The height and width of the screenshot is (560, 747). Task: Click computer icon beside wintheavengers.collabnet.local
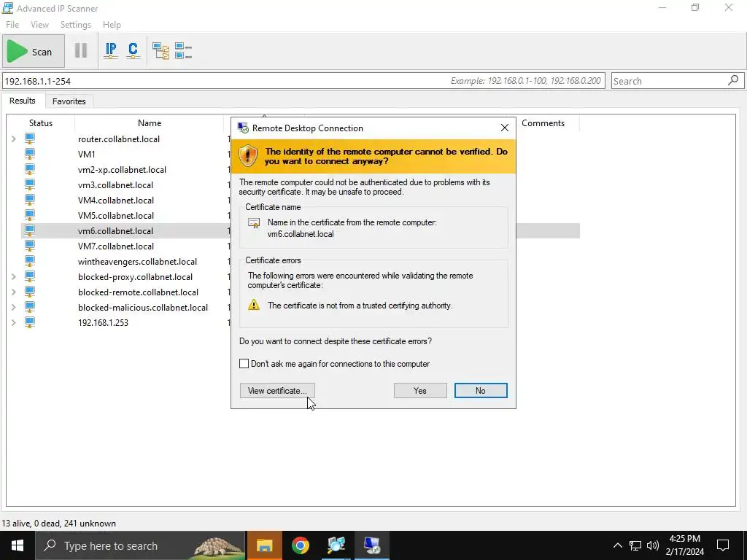tap(29, 261)
